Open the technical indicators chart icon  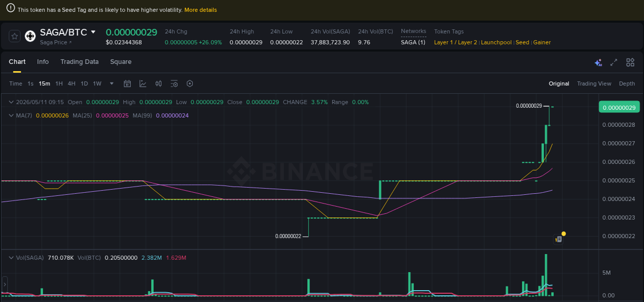point(143,83)
